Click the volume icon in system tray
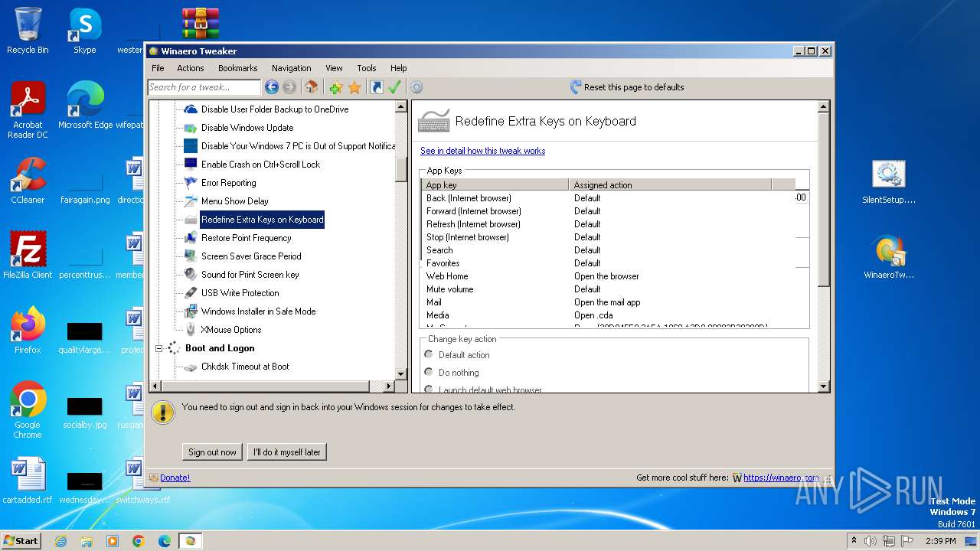Viewport: 980px width, 551px height. (x=871, y=541)
